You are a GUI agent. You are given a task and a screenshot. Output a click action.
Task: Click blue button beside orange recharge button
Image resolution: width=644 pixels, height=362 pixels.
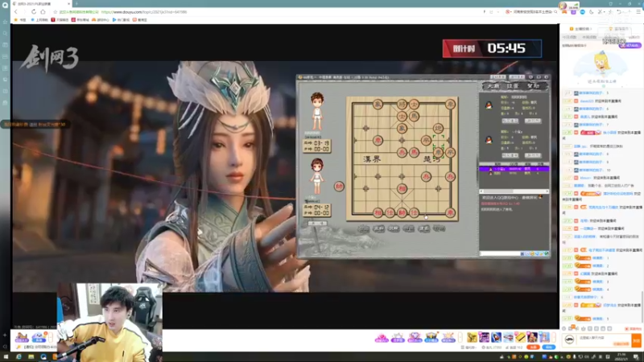548,348
